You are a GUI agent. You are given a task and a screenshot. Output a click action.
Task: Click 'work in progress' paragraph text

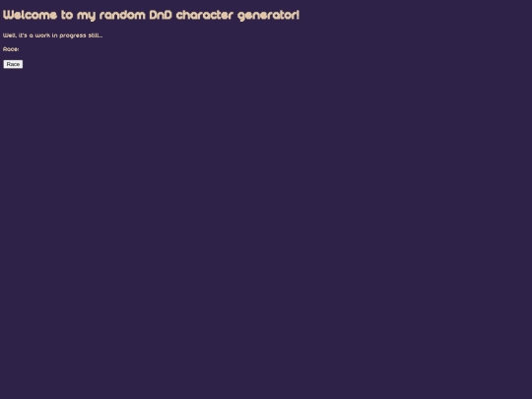pyautogui.click(x=60, y=35)
